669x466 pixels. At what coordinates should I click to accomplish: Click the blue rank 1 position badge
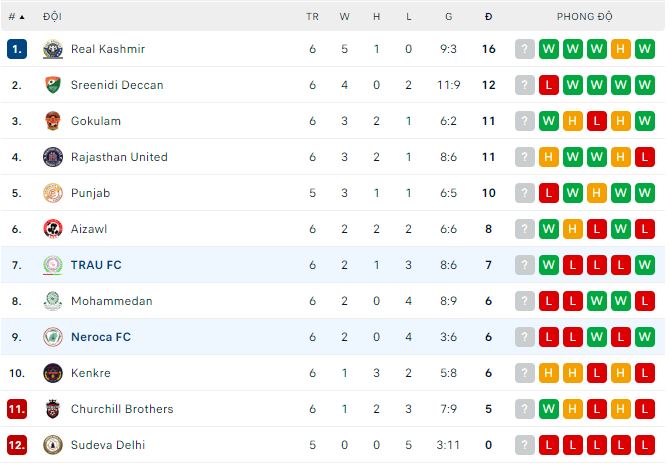16,49
